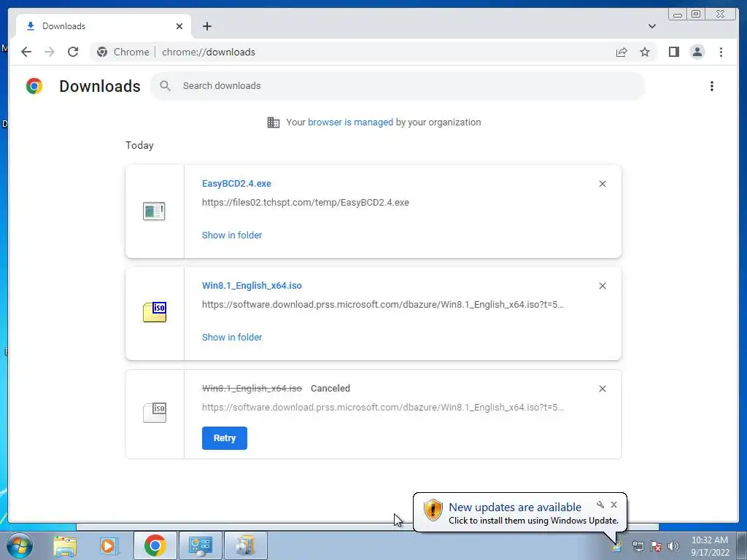
Task: Launch Windows Media Player from taskbar
Action: tap(109, 545)
